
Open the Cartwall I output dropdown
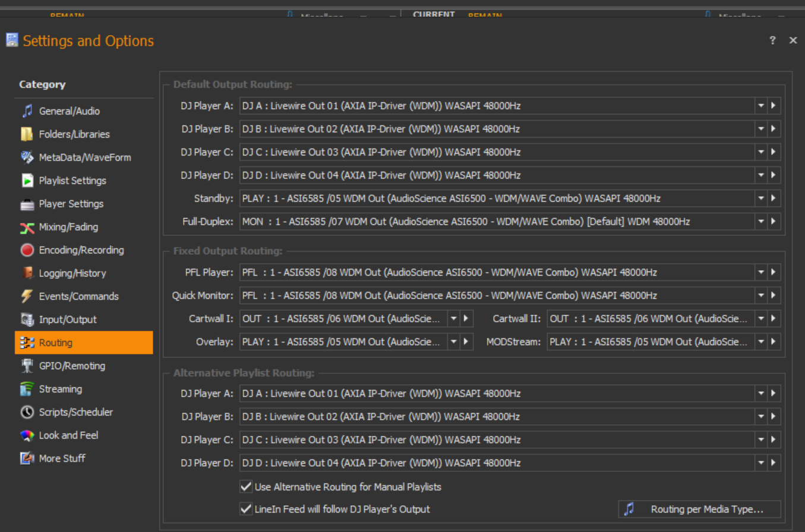point(453,319)
